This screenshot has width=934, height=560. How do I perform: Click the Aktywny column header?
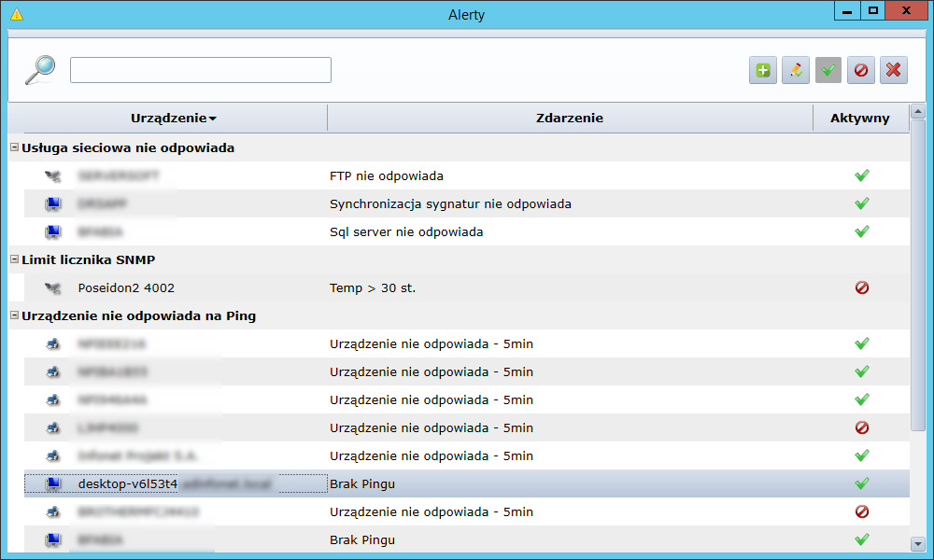point(859,119)
